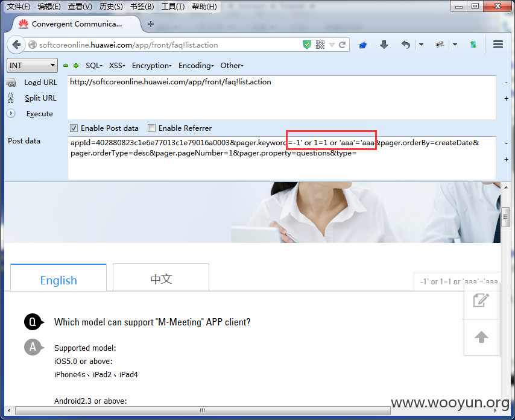This screenshot has width=515, height=420.
Task: Enlarge the URL box with its plus button
Action: click(x=506, y=98)
